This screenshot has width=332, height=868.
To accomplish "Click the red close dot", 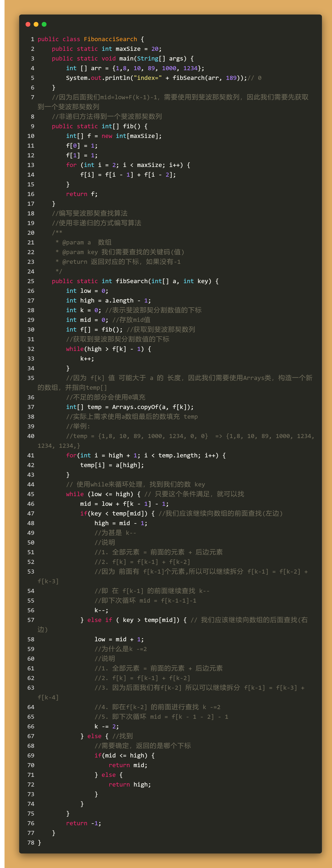I will pos(28,24).
